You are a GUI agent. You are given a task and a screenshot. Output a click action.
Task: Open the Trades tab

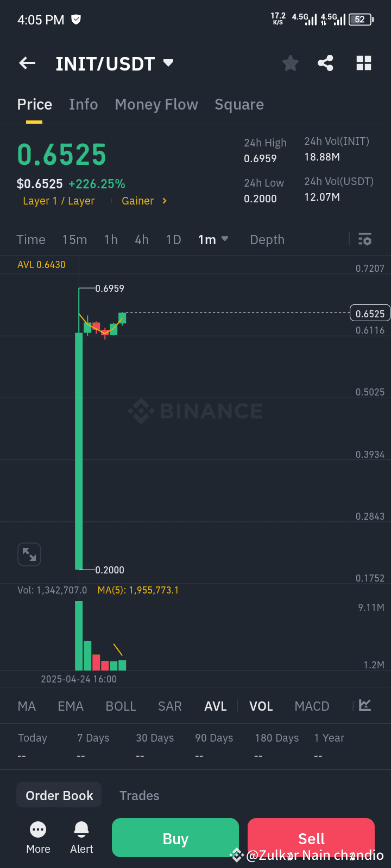pos(139,795)
